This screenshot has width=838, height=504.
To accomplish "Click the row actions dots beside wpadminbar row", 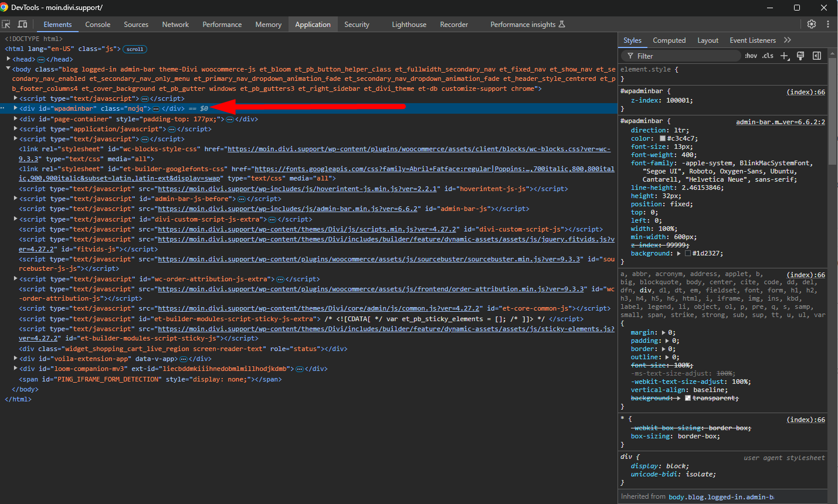I will click(x=3, y=108).
